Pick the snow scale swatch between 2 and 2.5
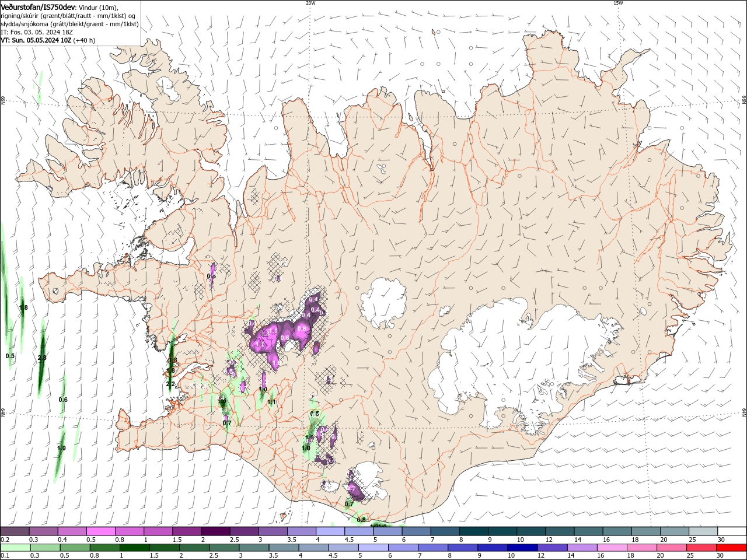Image resolution: width=747 pixels, height=560 pixels. [215, 531]
